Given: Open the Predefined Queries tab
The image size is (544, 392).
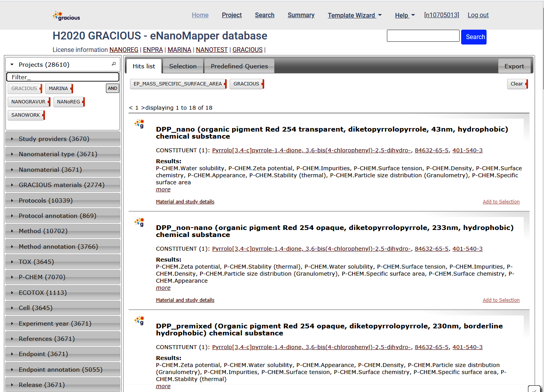Looking at the screenshot, I should coord(239,66).
